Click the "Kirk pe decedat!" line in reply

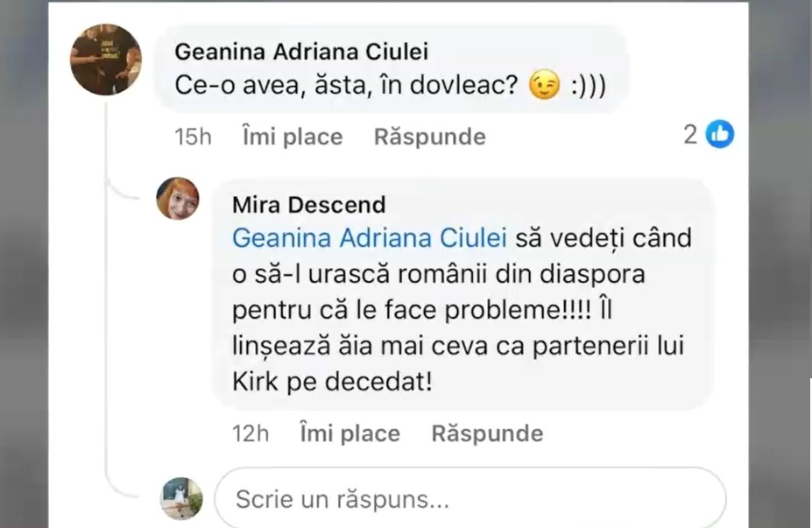point(332,383)
